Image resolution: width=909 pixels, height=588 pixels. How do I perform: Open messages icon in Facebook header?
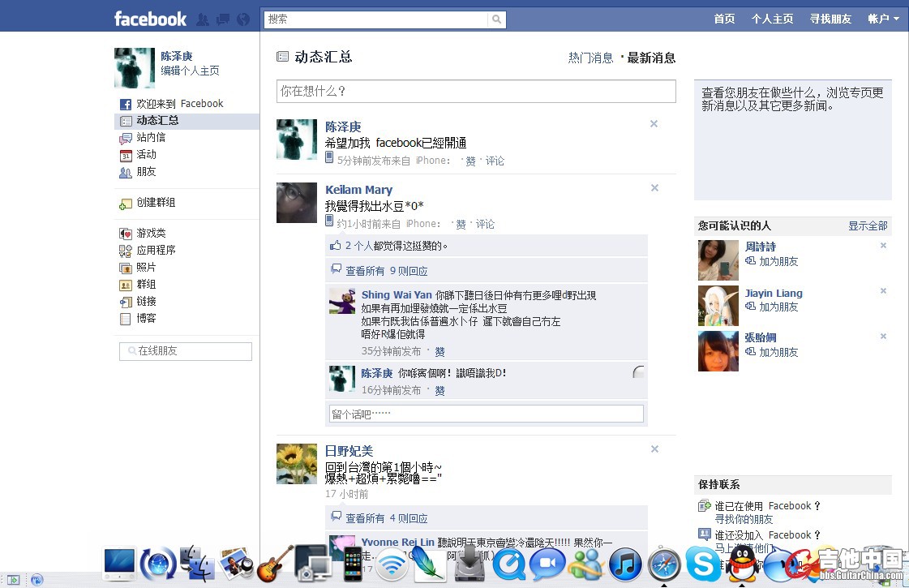223,19
